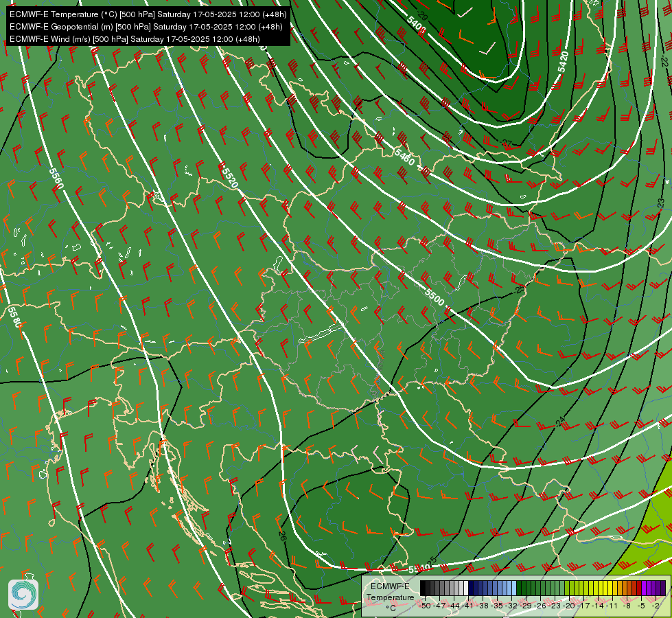Click the -20 value on legend scale
Screen dimensions: 672x618
[x=569, y=606]
